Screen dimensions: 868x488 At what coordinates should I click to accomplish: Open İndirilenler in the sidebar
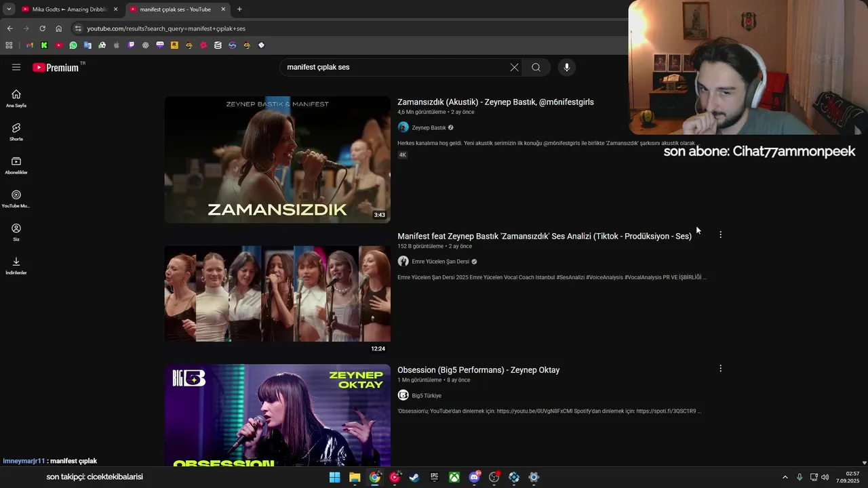(x=16, y=265)
